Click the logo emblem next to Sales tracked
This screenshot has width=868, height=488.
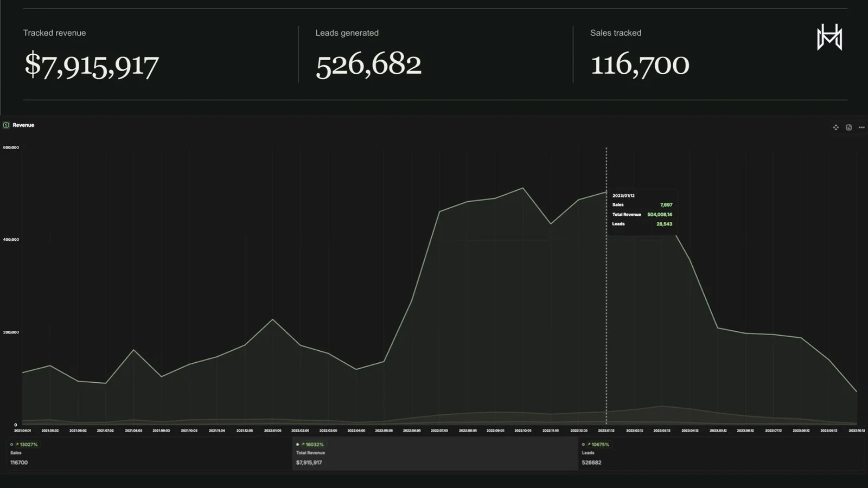point(829,37)
